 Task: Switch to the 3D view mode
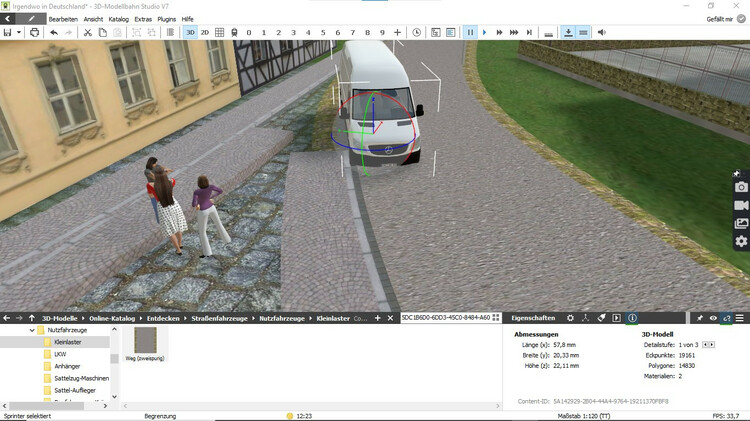190,32
